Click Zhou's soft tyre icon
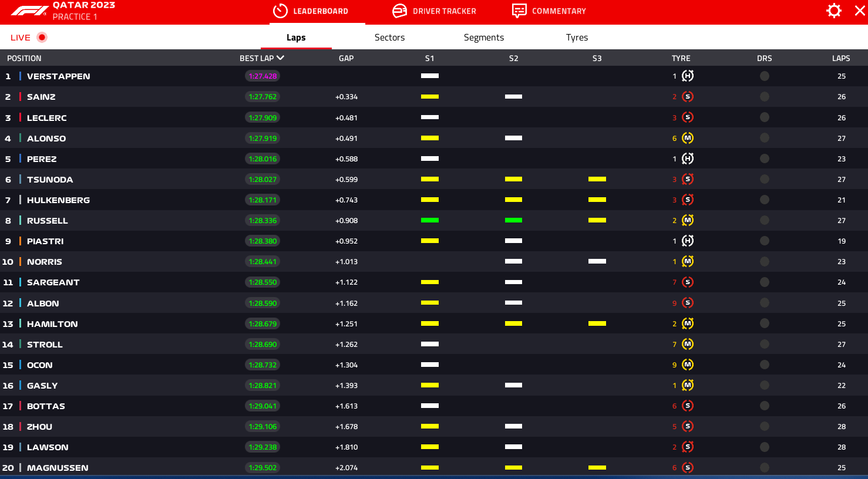This screenshot has width=868, height=479. pos(688,426)
